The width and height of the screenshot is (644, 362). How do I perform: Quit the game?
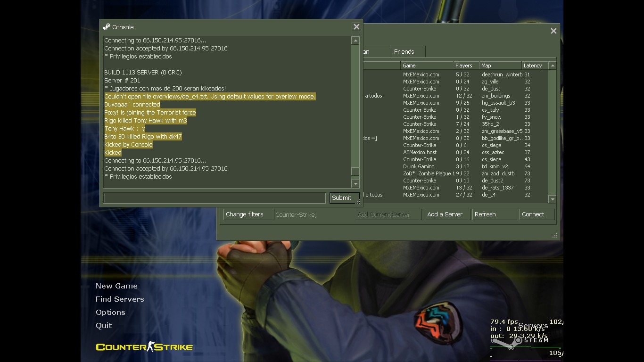tap(104, 326)
